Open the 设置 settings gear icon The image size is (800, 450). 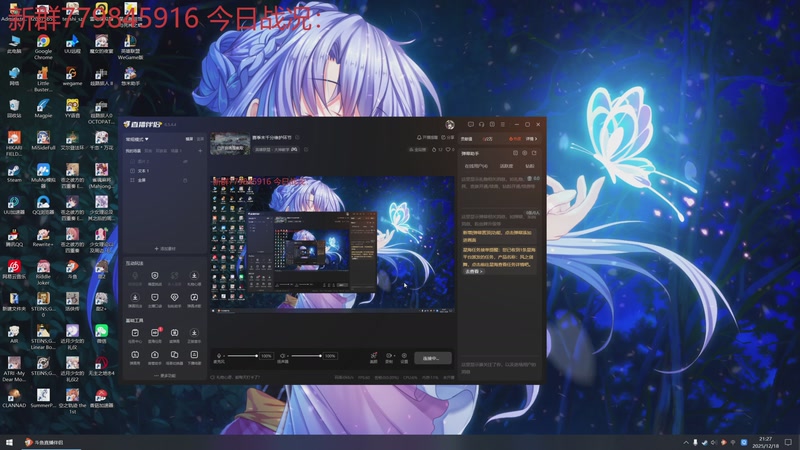(404, 356)
